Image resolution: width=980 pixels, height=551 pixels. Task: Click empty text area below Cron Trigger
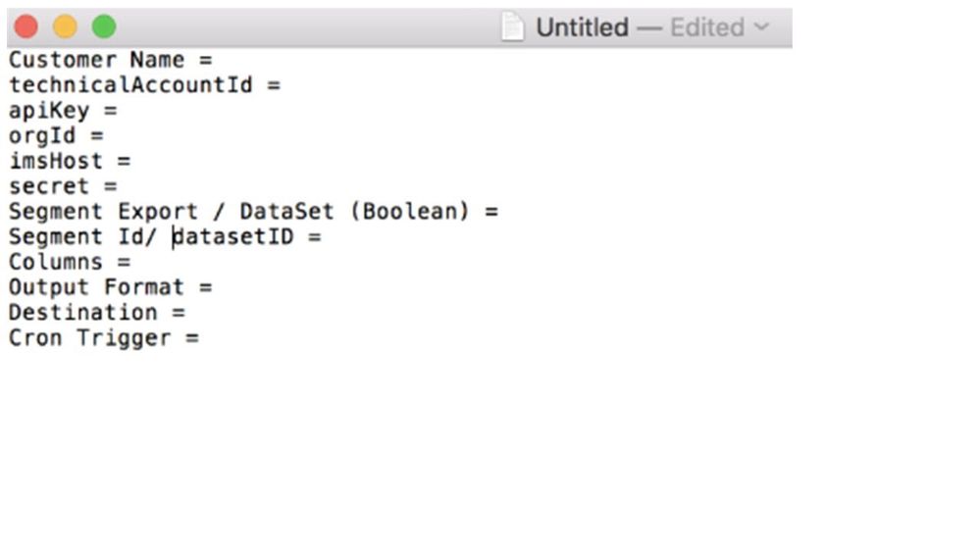(x=392, y=441)
